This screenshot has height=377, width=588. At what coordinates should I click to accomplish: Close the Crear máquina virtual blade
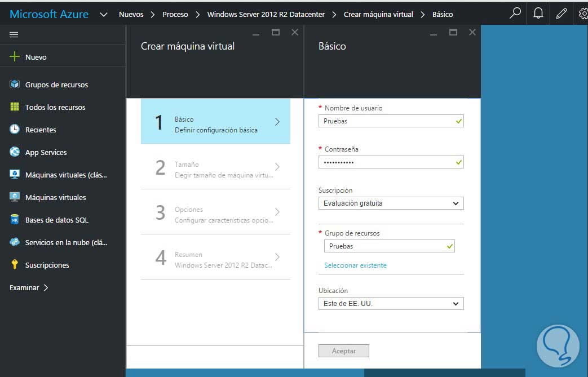tap(295, 32)
